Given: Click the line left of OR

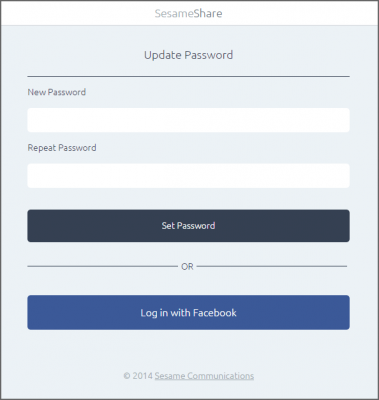Looking at the screenshot, I should 103,266.
